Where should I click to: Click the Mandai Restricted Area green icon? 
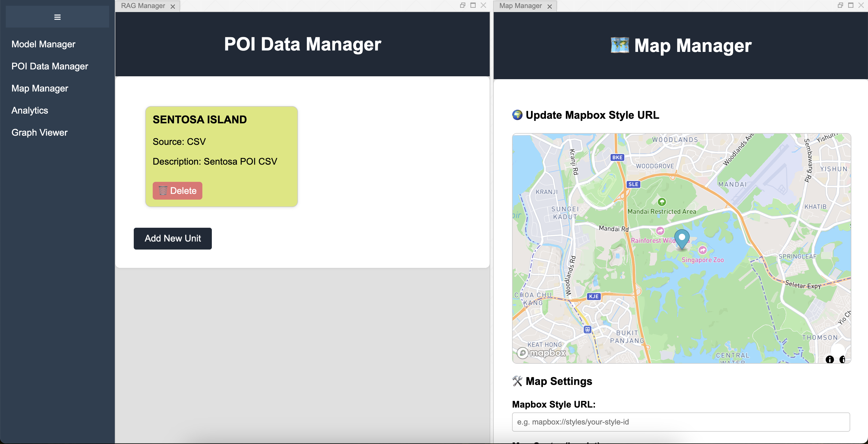662,202
